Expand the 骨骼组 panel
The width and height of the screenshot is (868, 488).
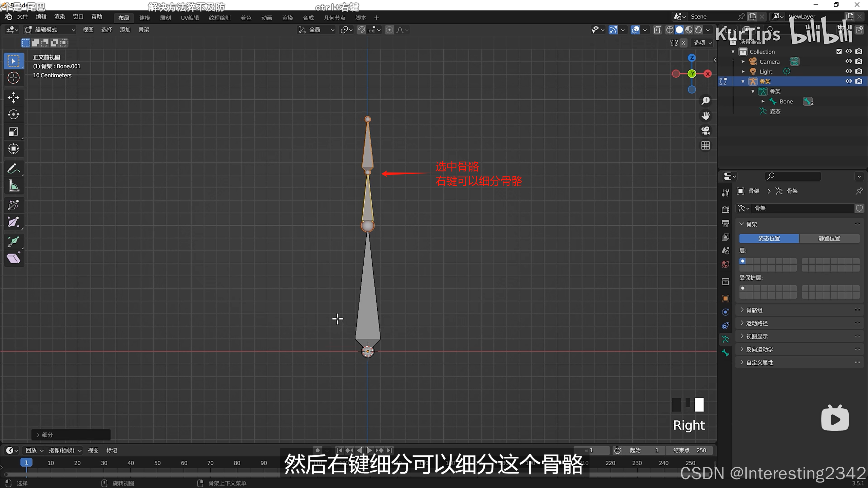pos(754,310)
